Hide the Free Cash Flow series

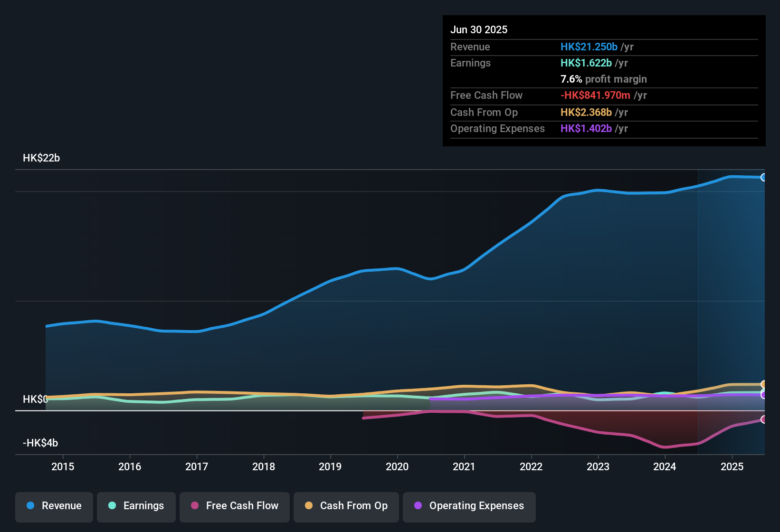point(234,506)
